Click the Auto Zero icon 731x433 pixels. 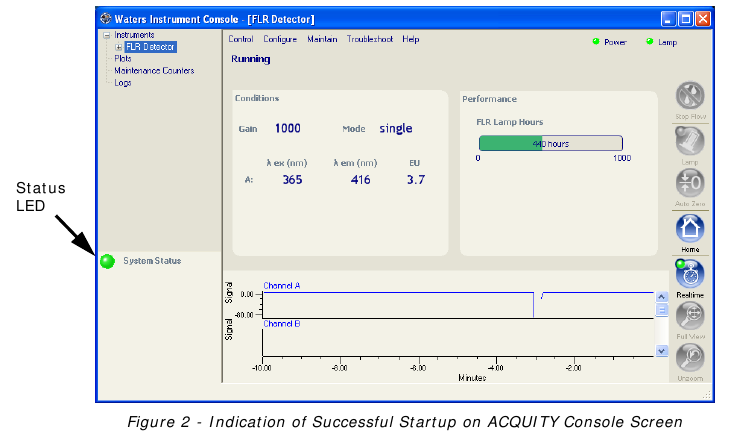690,183
